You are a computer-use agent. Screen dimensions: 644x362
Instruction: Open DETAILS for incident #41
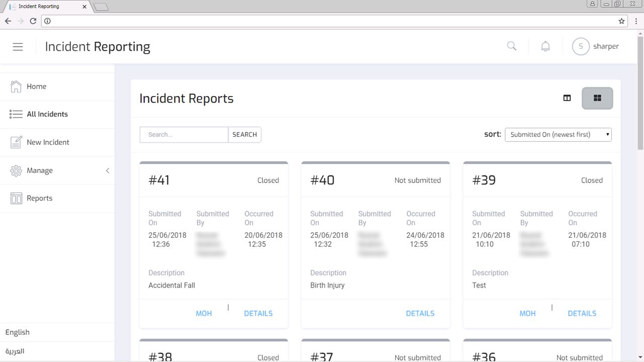(258, 313)
